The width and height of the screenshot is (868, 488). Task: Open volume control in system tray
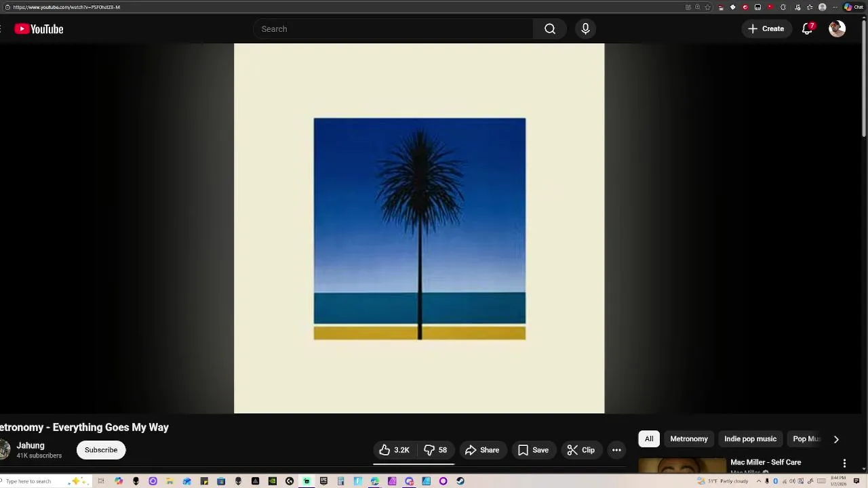click(x=792, y=481)
